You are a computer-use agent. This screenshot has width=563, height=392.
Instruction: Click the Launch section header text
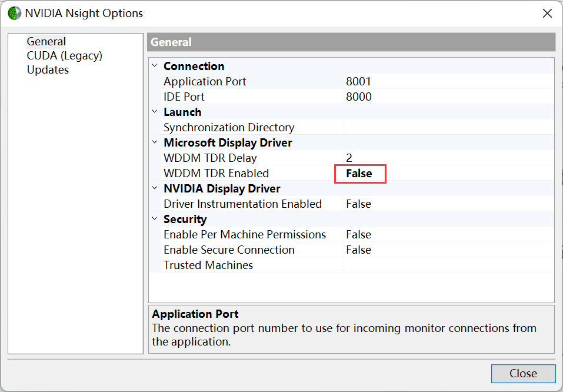182,112
